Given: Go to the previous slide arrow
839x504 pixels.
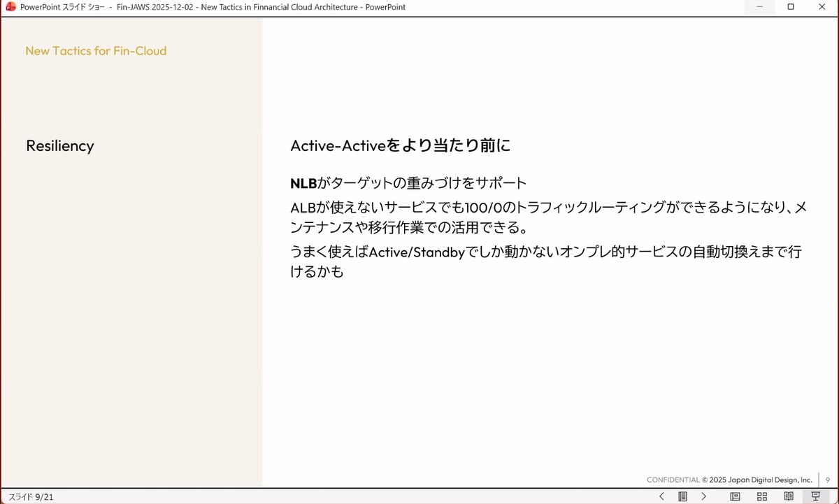Looking at the screenshot, I should [661, 496].
